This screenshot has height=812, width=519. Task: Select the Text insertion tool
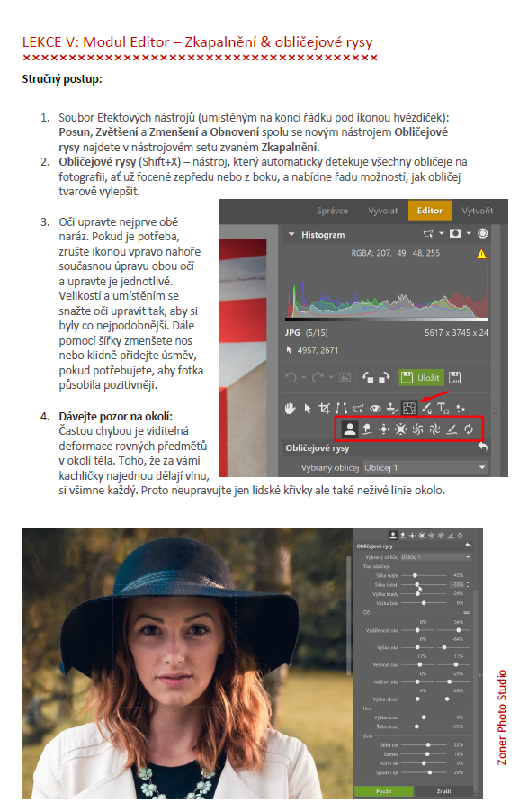click(443, 409)
